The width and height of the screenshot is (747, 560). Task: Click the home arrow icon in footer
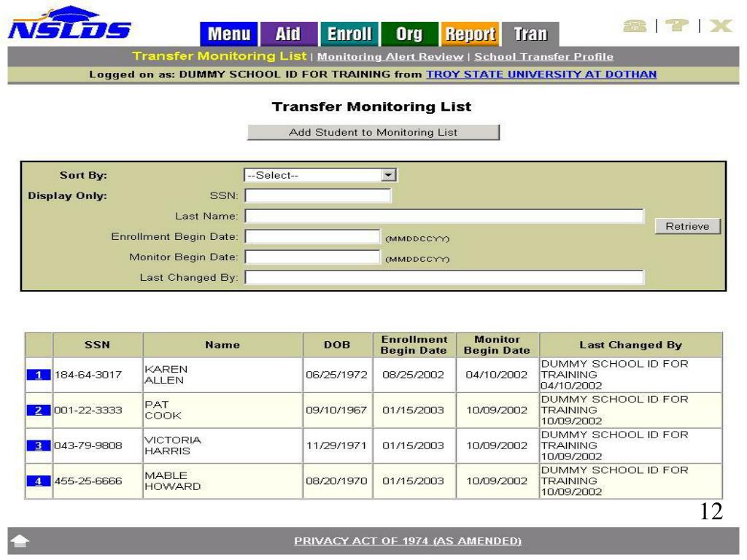tap(20, 541)
